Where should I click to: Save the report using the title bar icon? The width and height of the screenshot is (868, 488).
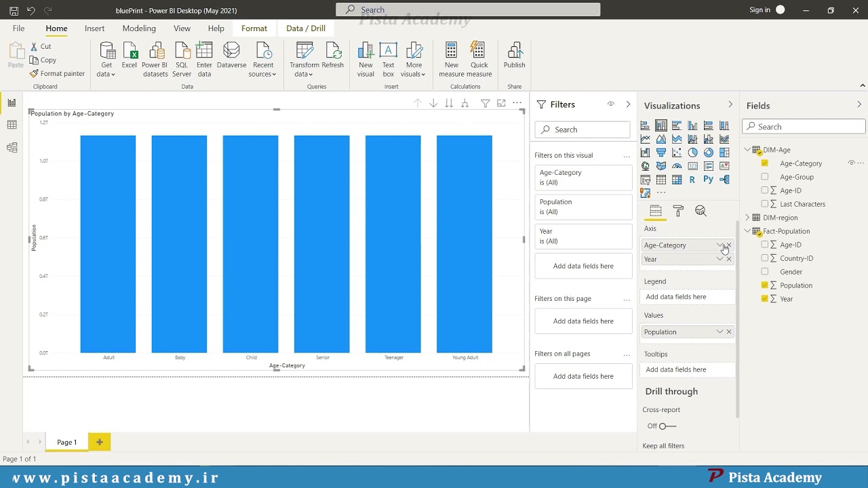coord(14,10)
